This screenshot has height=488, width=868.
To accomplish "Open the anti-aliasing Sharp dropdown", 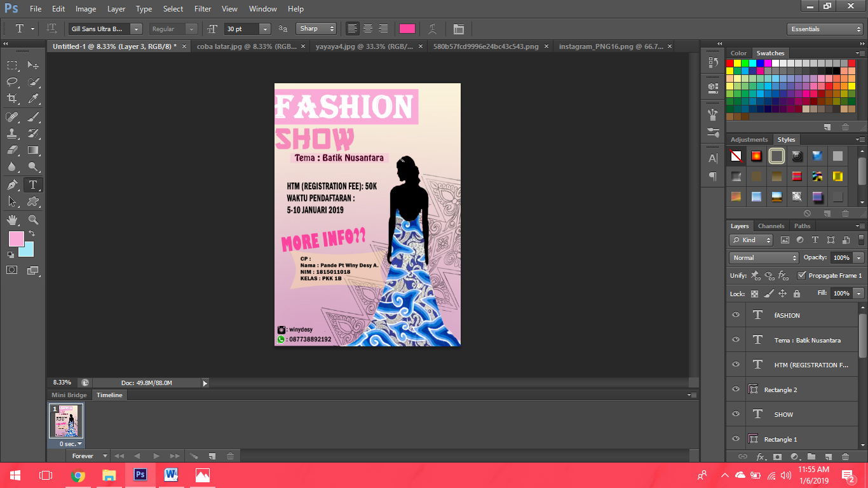I will (316, 29).
